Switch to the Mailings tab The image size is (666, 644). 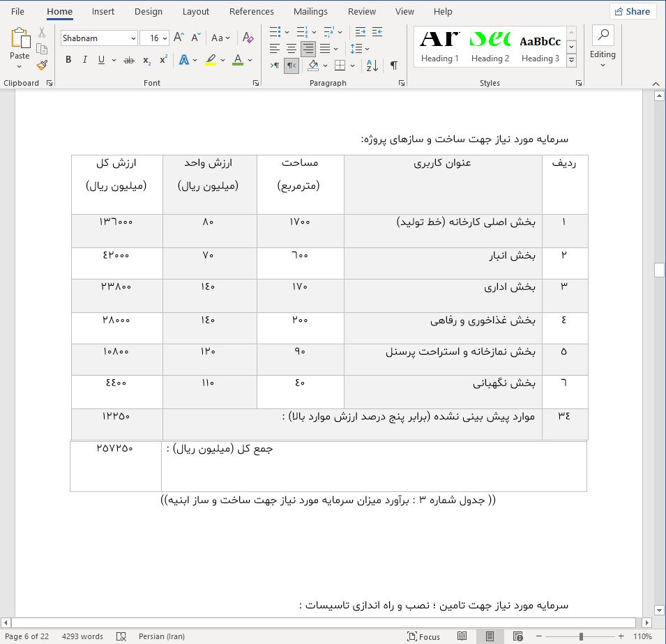coord(310,11)
